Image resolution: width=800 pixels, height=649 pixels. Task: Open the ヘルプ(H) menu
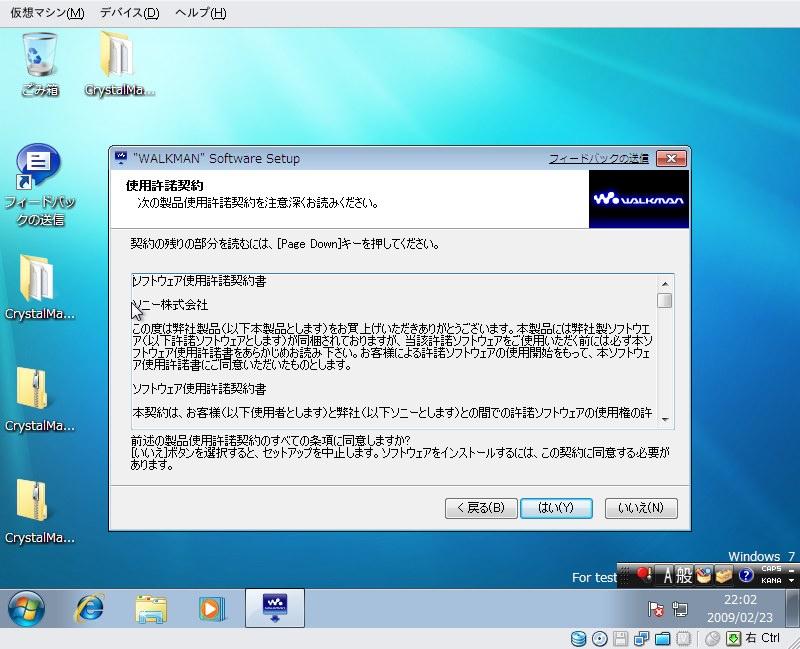[201, 13]
